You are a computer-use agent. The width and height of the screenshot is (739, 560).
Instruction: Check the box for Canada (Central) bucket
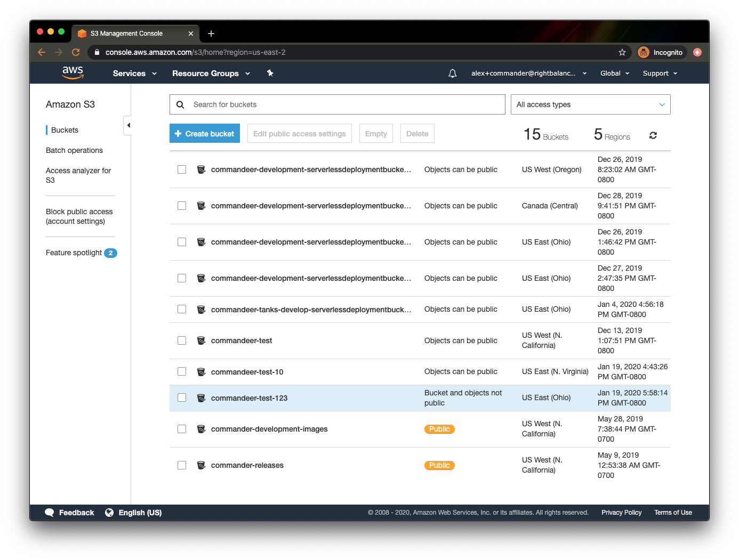point(182,206)
